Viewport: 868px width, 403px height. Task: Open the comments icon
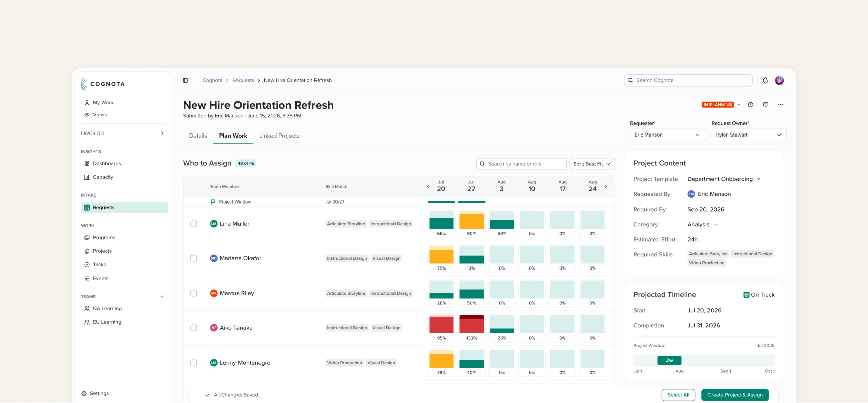tap(766, 105)
